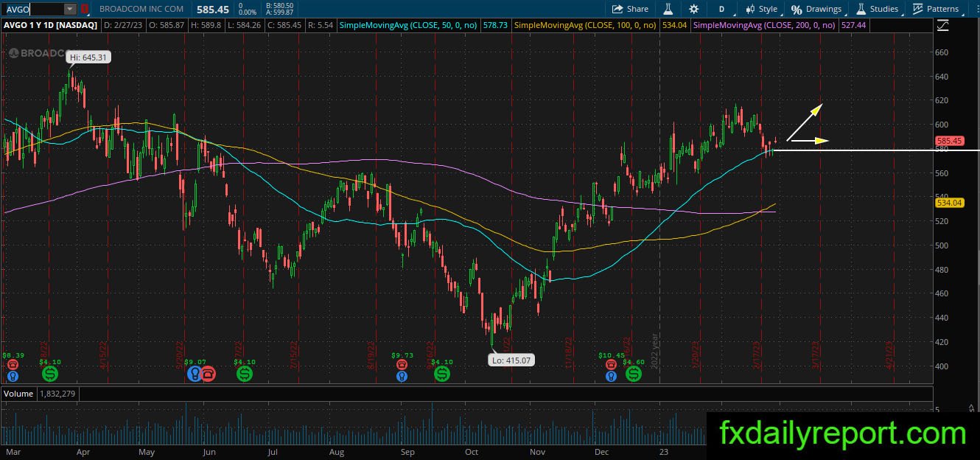Click the 534.04 orange price bubble on axis
Screen dimensions: 980x460
(x=949, y=202)
